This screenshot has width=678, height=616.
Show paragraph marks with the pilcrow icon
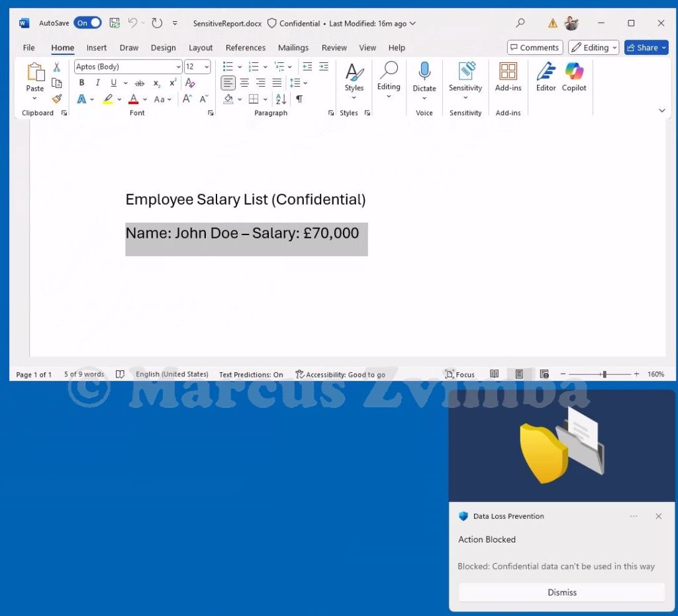coord(299,99)
